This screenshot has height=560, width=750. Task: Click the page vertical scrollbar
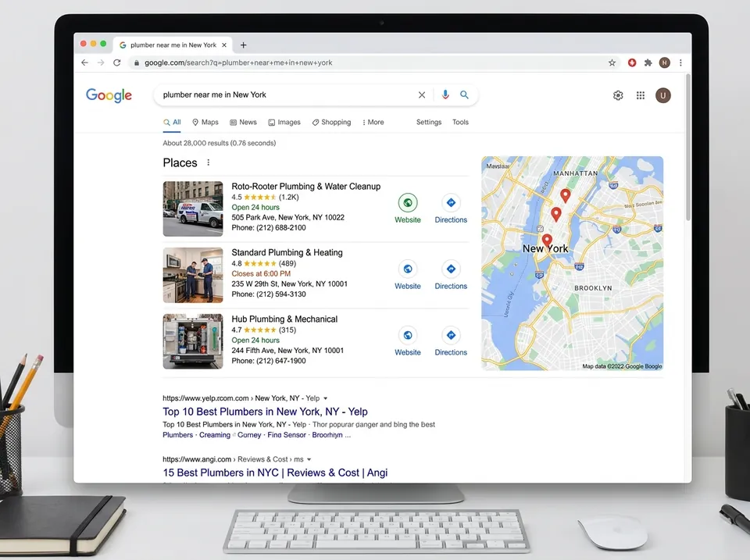pyautogui.click(x=688, y=148)
